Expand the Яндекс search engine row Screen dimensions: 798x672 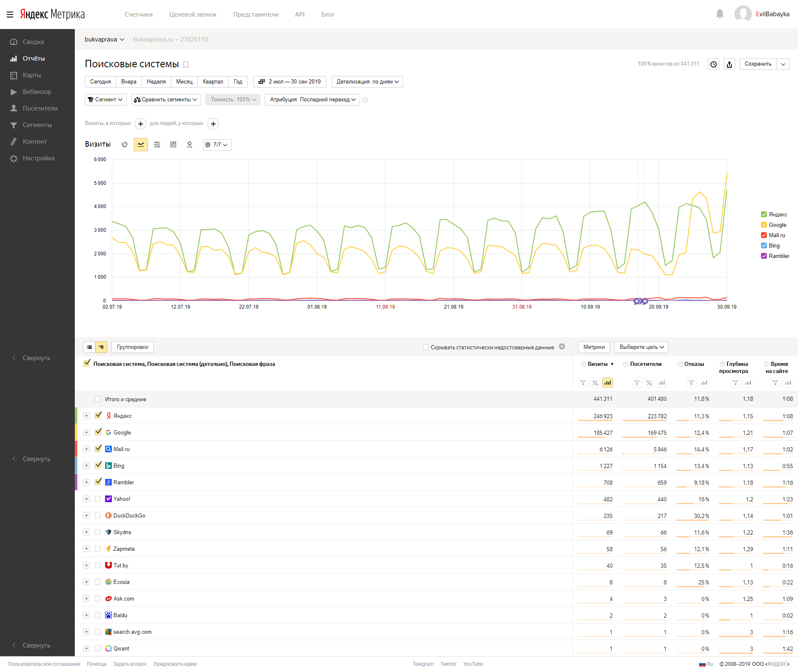click(86, 416)
